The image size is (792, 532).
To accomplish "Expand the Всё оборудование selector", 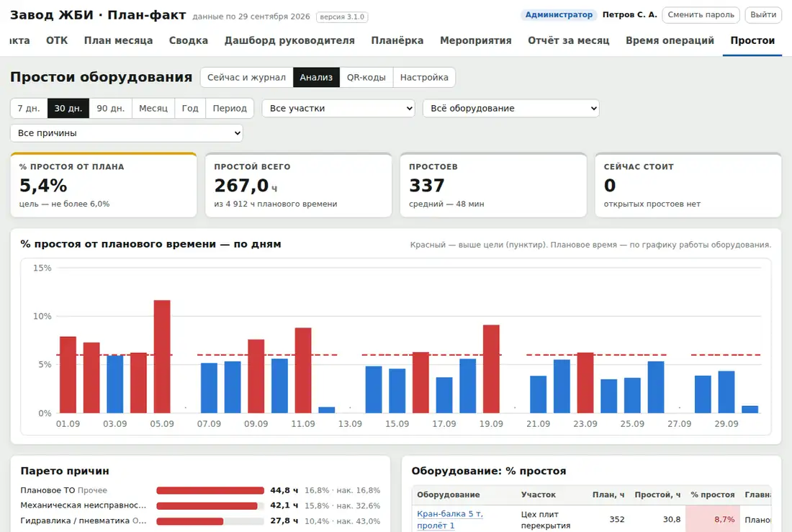I will click(x=510, y=108).
